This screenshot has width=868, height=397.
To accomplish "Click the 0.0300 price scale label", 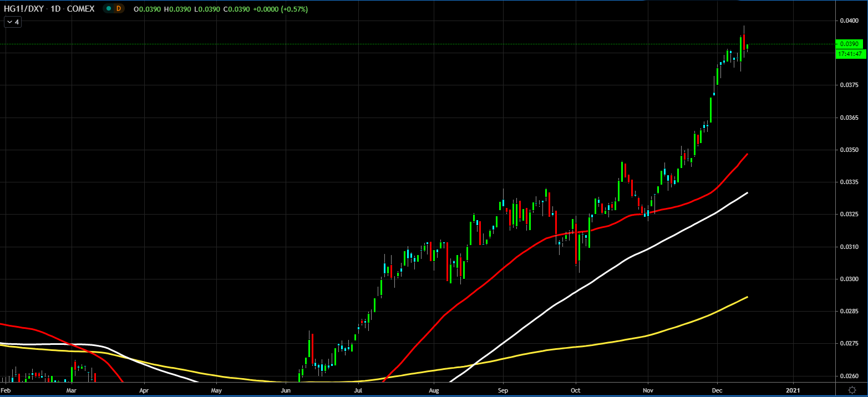I will click(x=849, y=279).
